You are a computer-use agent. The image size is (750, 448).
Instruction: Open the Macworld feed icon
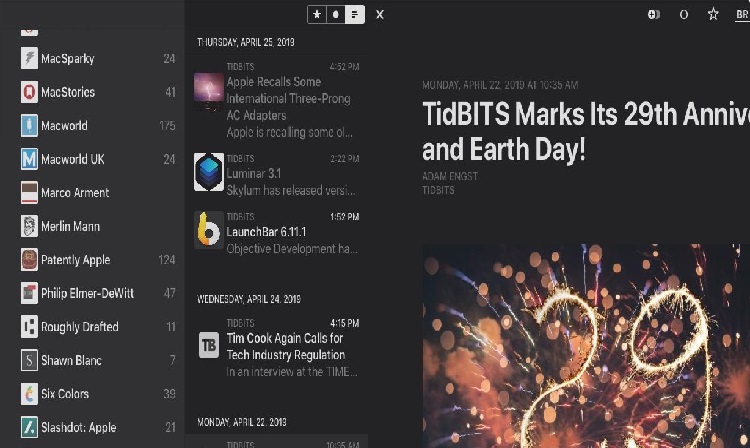click(29, 125)
